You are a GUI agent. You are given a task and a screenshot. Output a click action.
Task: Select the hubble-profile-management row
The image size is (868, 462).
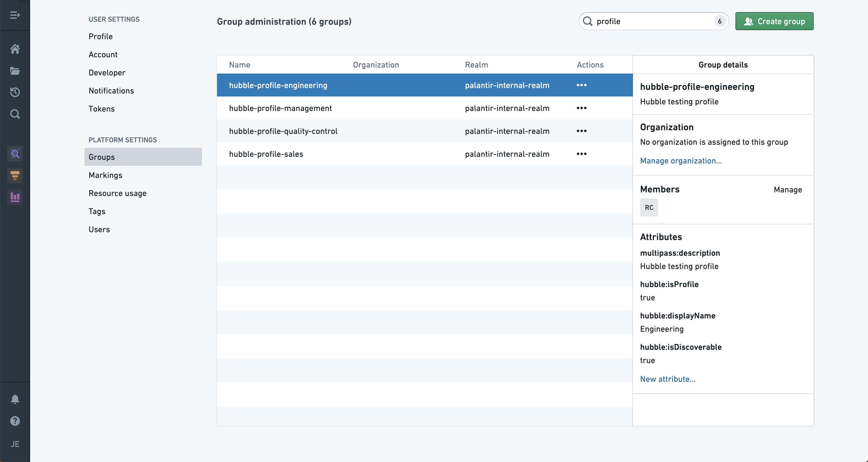[425, 108]
